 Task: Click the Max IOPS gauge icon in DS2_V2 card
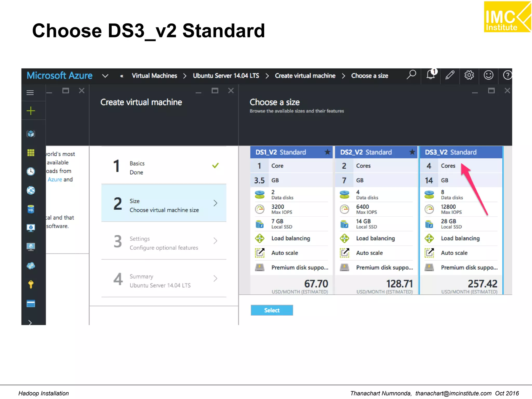[x=344, y=209]
